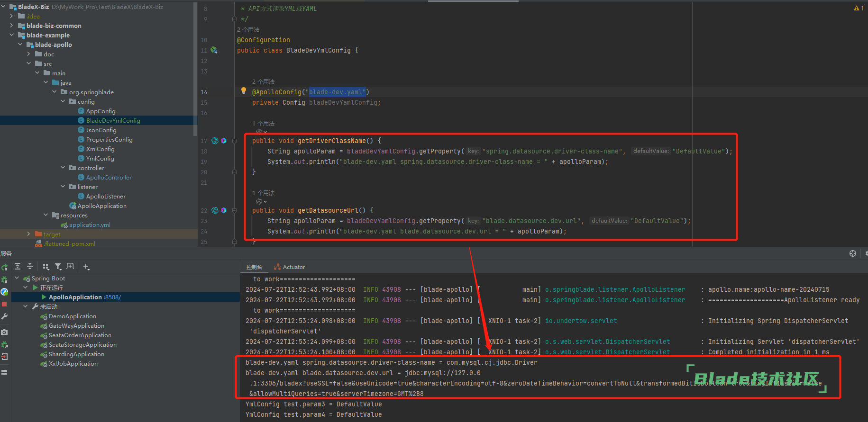Open the filter services icon
Image resolution: width=868 pixels, height=422 pixels.
pos(58,267)
